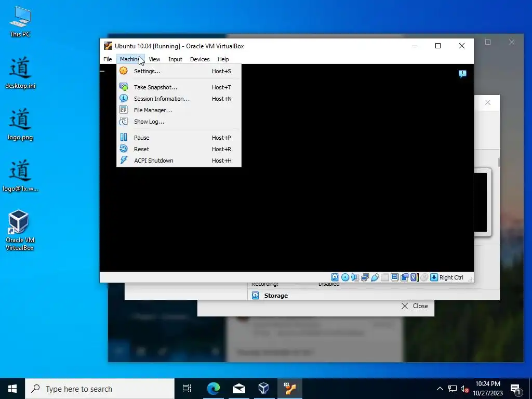Click the display status bar icon
This screenshot has width=532, height=399.
(x=394, y=277)
